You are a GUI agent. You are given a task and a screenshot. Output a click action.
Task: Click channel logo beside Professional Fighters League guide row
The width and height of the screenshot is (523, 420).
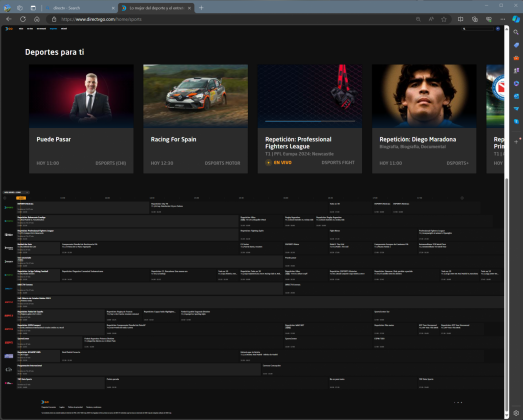[x=9, y=235]
